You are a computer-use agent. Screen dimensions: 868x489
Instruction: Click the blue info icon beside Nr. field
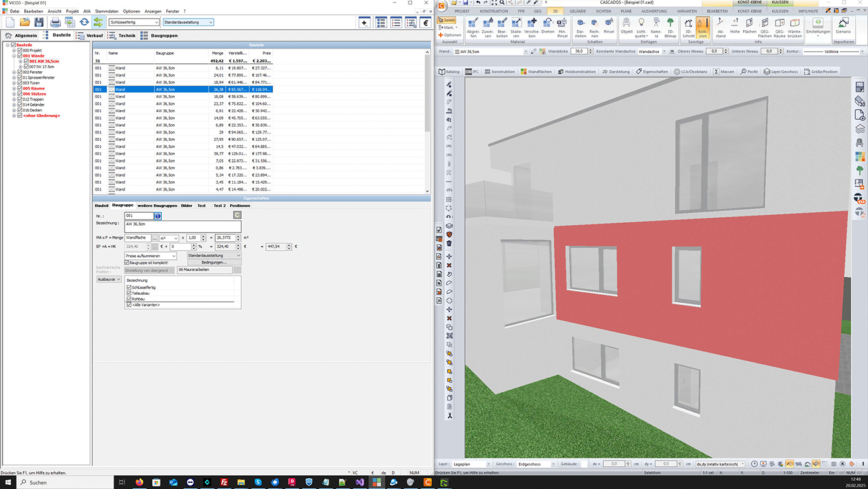coord(158,215)
